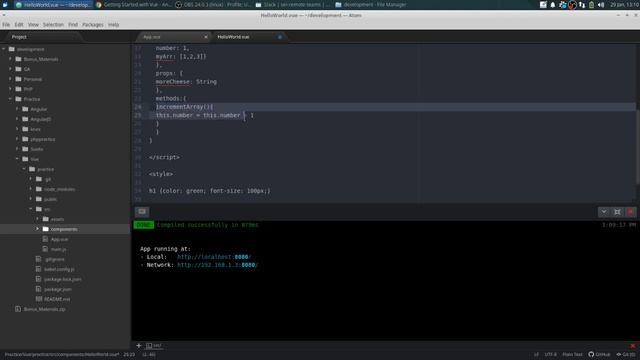
Task: Open README.md in the tree
Action: click(x=57, y=299)
